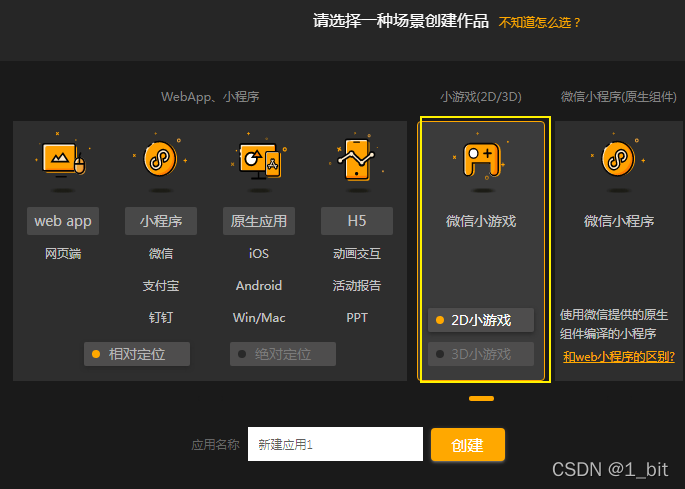Click the 钉钉 platform text

tap(161, 318)
